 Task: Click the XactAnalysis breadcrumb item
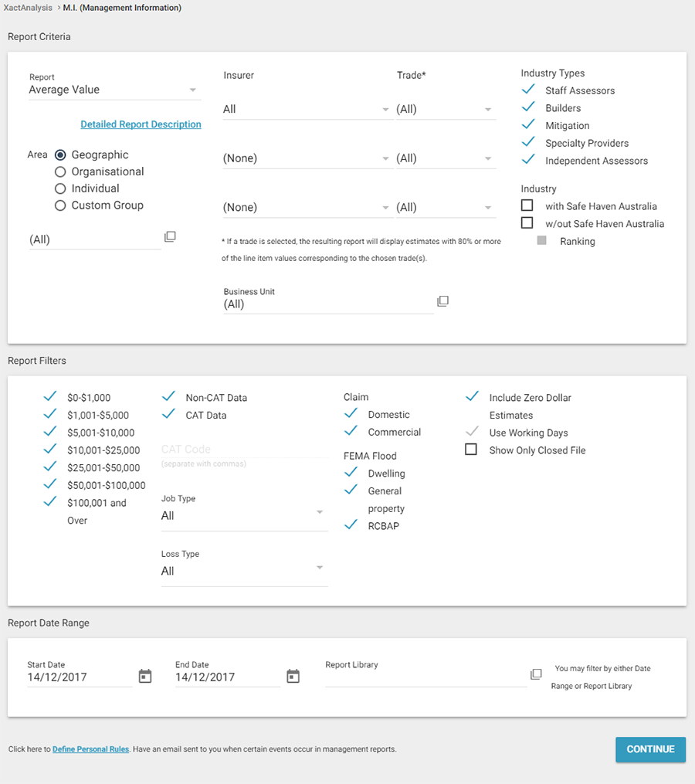[26, 8]
